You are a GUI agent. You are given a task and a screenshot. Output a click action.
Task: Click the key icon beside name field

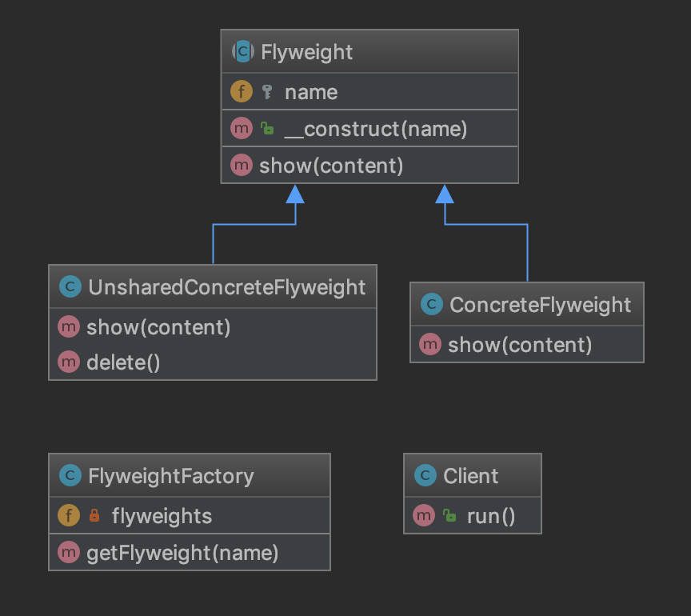pos(267,92)
